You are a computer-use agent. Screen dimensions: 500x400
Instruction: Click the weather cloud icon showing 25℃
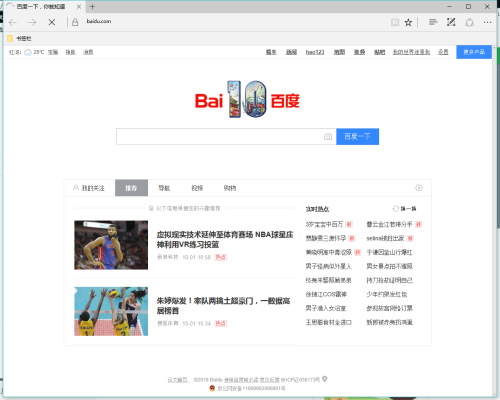[x=28, y=52]
